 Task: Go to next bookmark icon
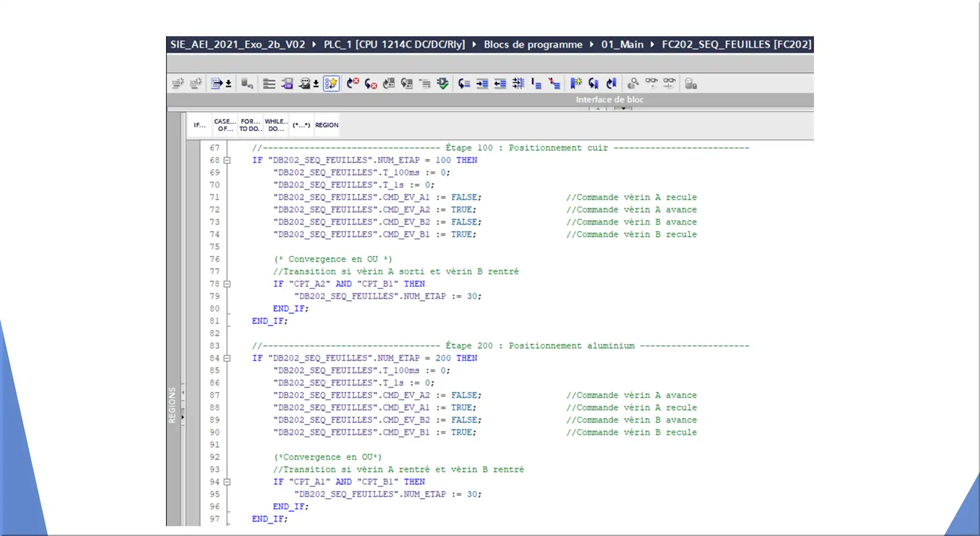tap(611, 84)
